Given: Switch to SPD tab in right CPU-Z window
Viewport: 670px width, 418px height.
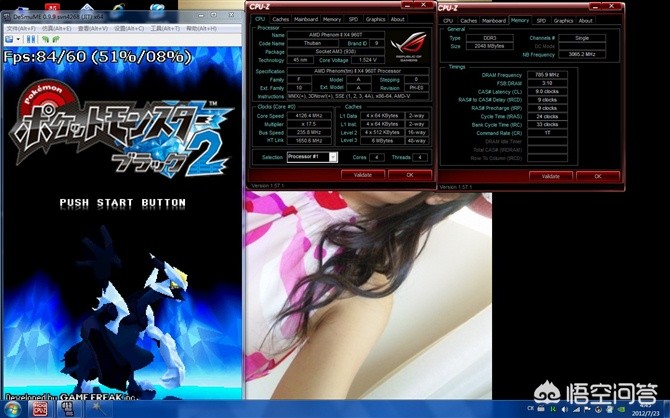Looking at the screenshot, I should click(541, 20).
